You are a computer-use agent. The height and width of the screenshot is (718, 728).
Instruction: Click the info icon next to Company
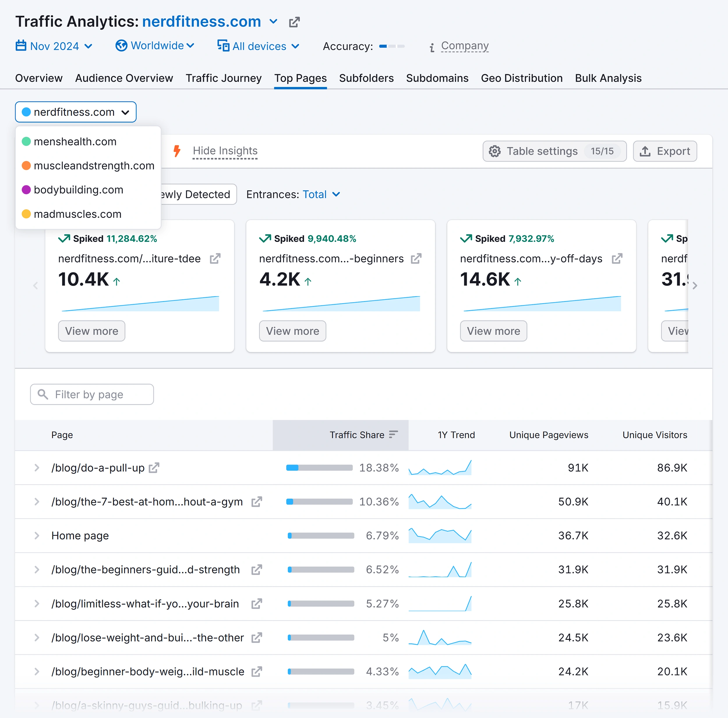(432, 47)
